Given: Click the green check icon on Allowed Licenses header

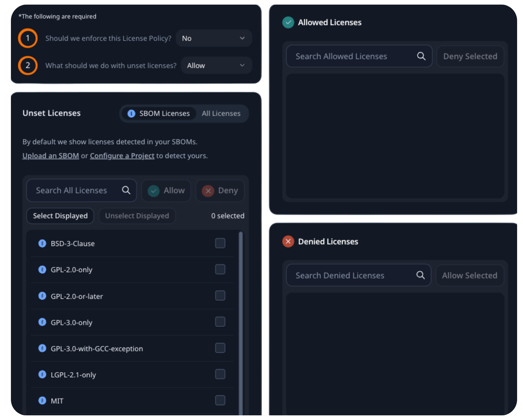Looking at the screenshot, I should tap(288, 22).
